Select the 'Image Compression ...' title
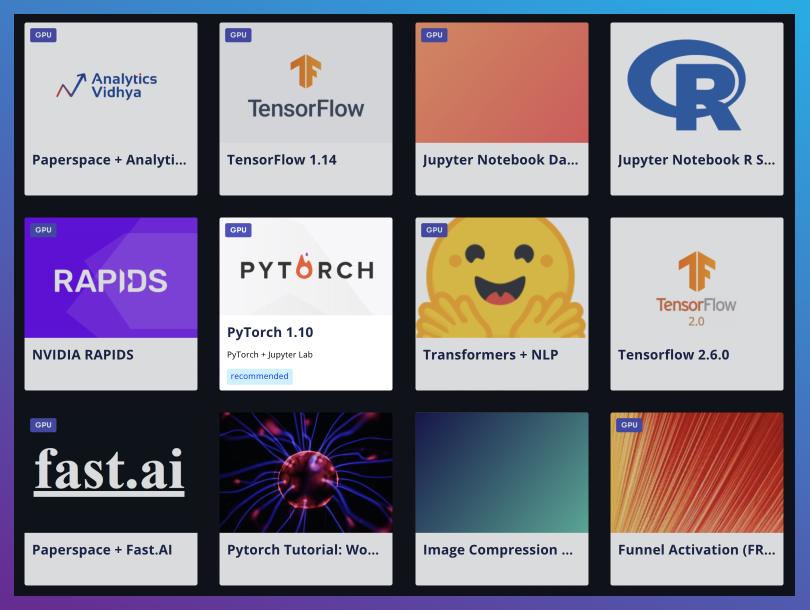This screenshot has width=810, height=610. [498, 550]
